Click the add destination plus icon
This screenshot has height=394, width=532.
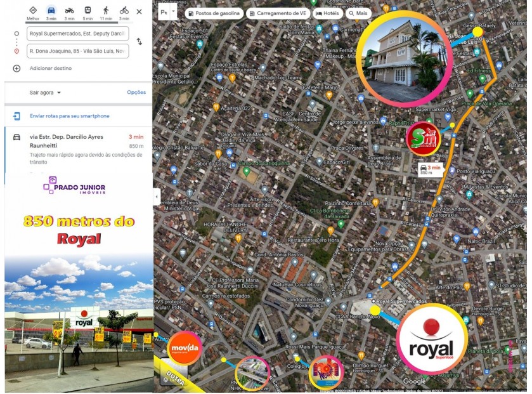click(16, 69)
